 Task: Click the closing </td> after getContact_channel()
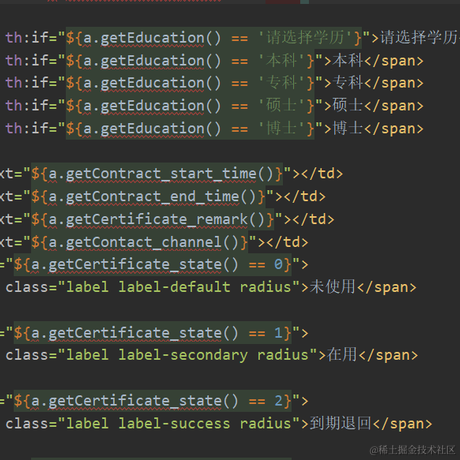287,242
